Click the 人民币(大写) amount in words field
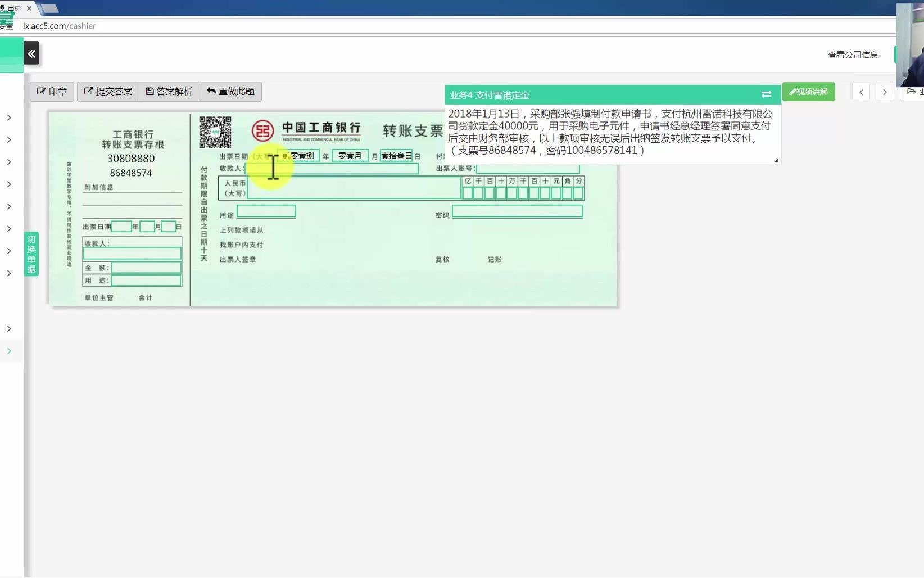Viewport: 924px width, 578px height. (x=354, y=188)
